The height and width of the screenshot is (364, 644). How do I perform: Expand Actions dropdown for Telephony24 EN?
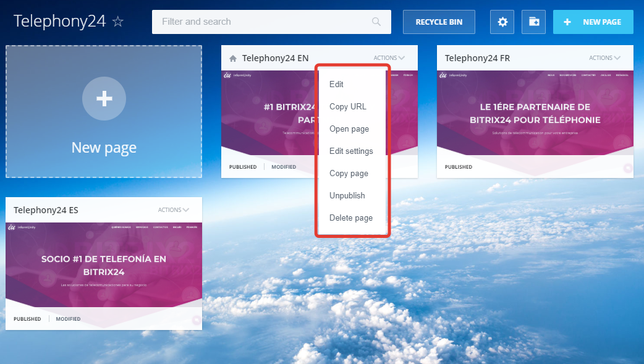point(389,58)
